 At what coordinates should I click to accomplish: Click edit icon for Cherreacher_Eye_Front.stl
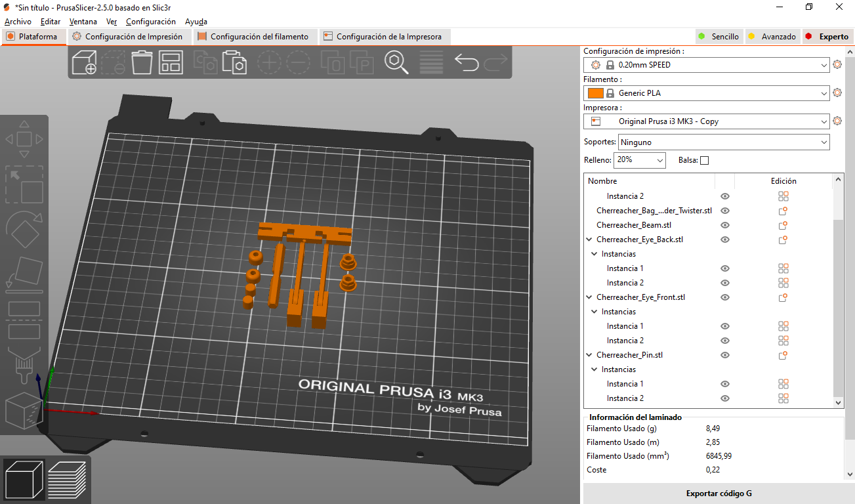(x=783, y=297)
